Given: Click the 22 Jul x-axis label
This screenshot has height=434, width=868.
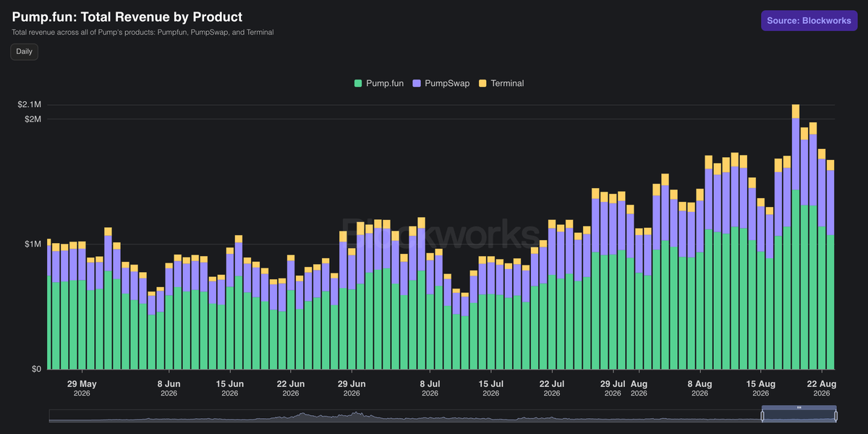Looking at the screenshot, I should 552,388.
